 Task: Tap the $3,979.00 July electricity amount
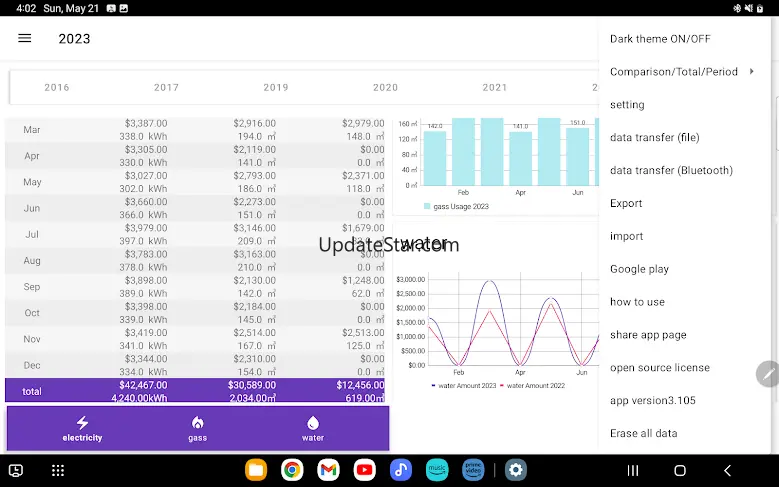point(146,228)
